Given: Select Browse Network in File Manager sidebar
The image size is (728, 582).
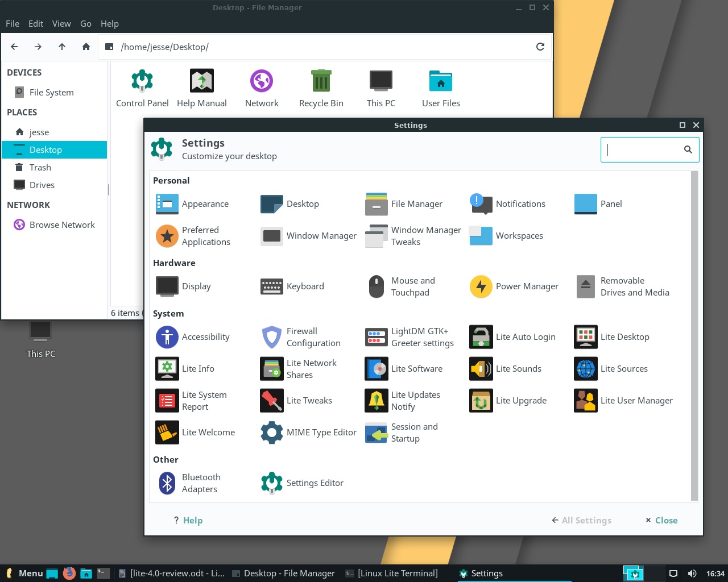Looking at the screenshot, I should [x=54, y=225].
